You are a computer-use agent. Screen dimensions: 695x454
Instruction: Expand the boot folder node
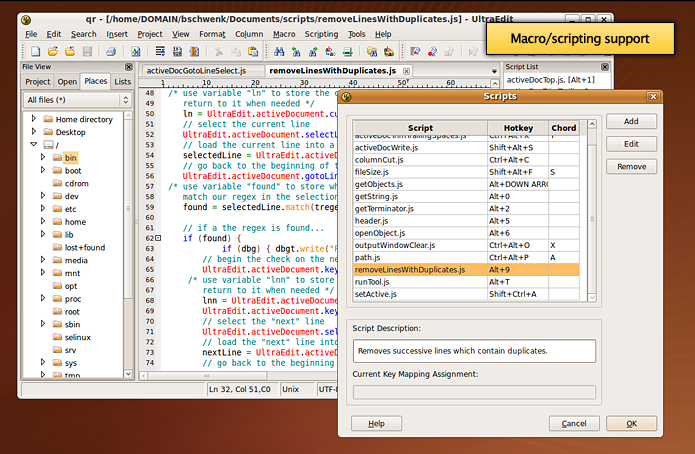[43, 170]
